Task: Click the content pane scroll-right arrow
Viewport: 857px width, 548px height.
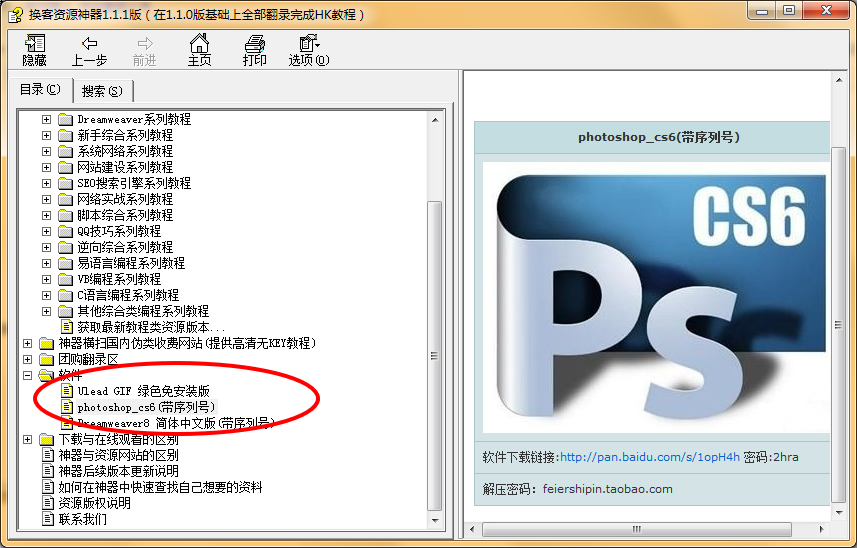Action: 821,529
